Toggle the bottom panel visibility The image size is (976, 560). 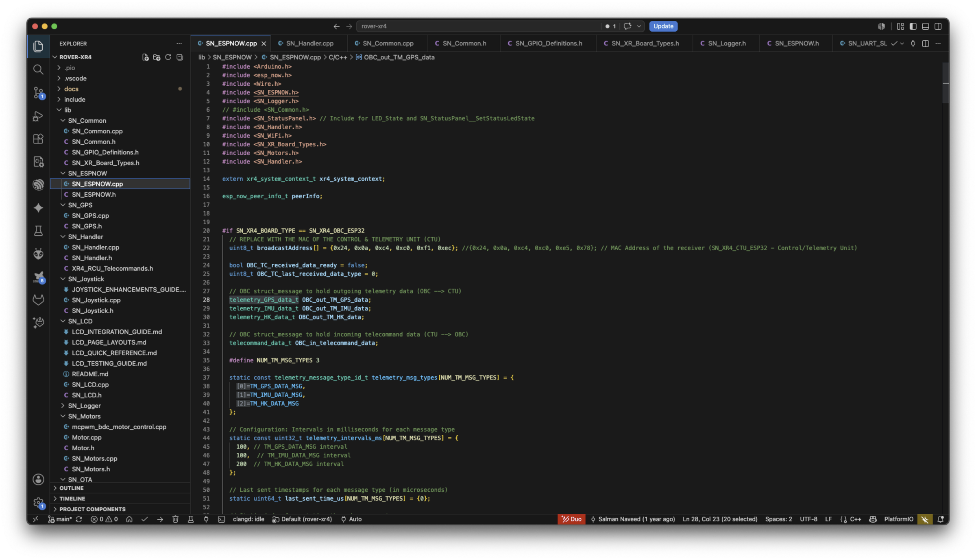[x=926, y=26]
